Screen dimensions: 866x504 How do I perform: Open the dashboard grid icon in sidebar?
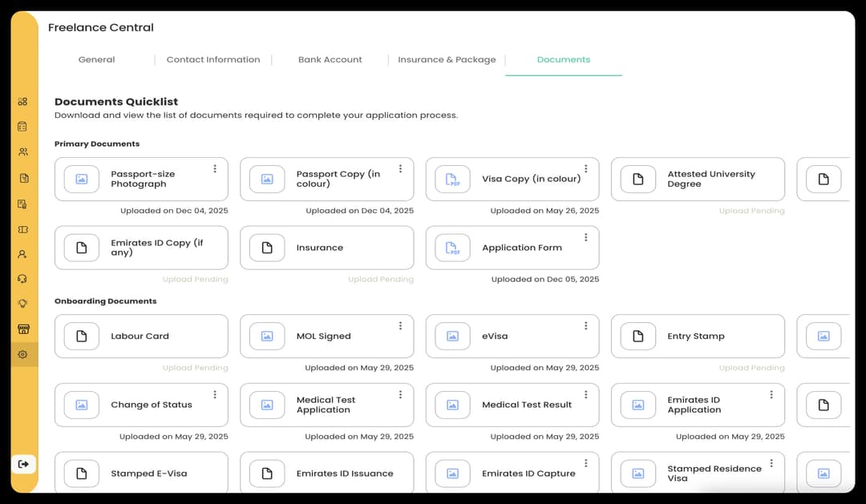tap(22, 102)
